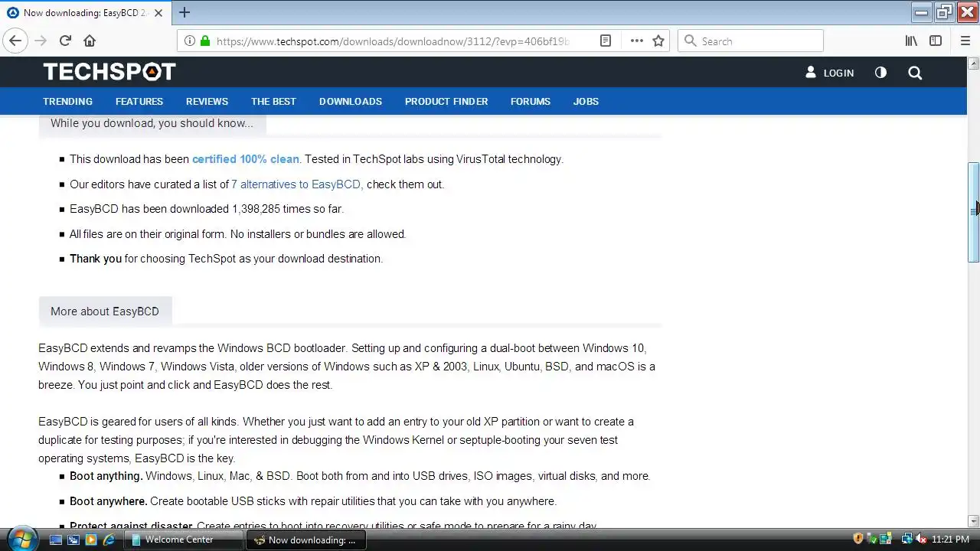Show the sidebars panel icon

pos(936,41)
